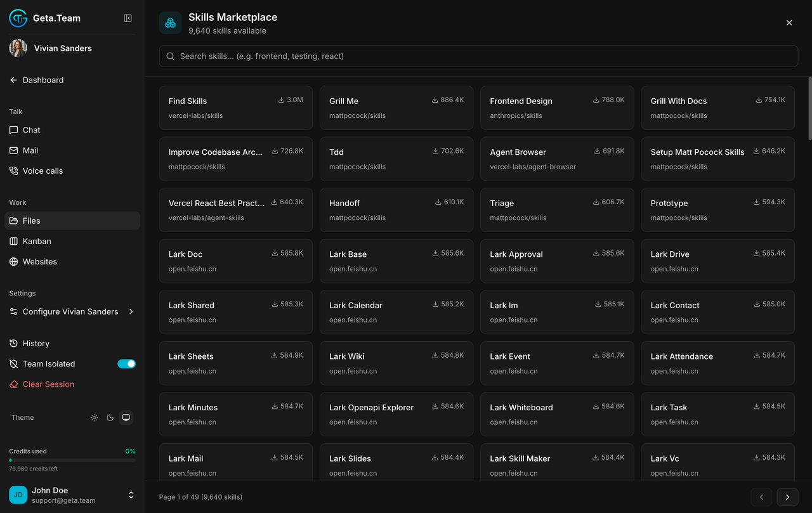Click the download icon on Lark Doc

[275, 253]
